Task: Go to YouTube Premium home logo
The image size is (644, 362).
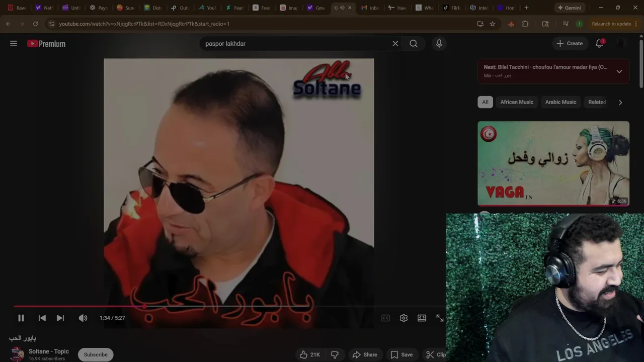Action: tap(46, 44)
